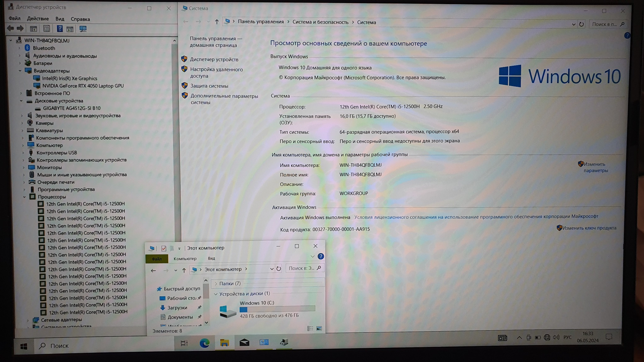The width and height of the screenshot is (644, 362).
Task: Click the Изменить ключ продукта link
Action: coord(589,228)
